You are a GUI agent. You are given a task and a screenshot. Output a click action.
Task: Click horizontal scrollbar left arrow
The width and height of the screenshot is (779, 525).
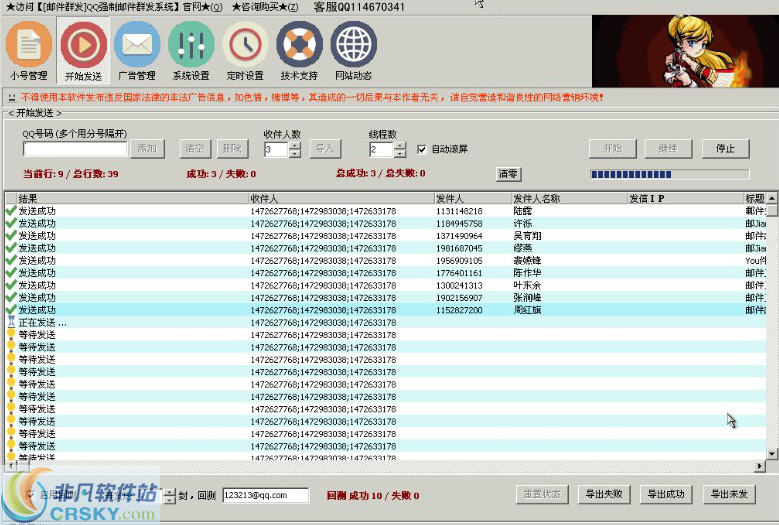coord(10,466)
